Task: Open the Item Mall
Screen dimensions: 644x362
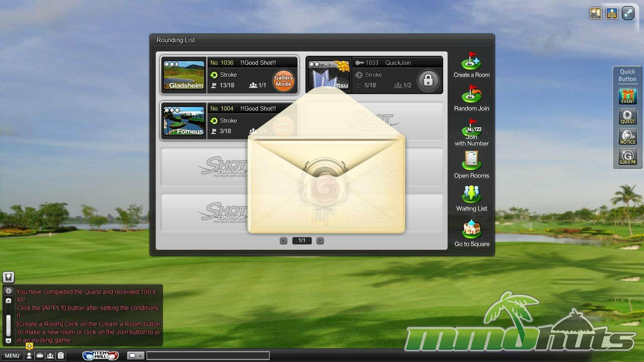Action: tap(100, 355)
